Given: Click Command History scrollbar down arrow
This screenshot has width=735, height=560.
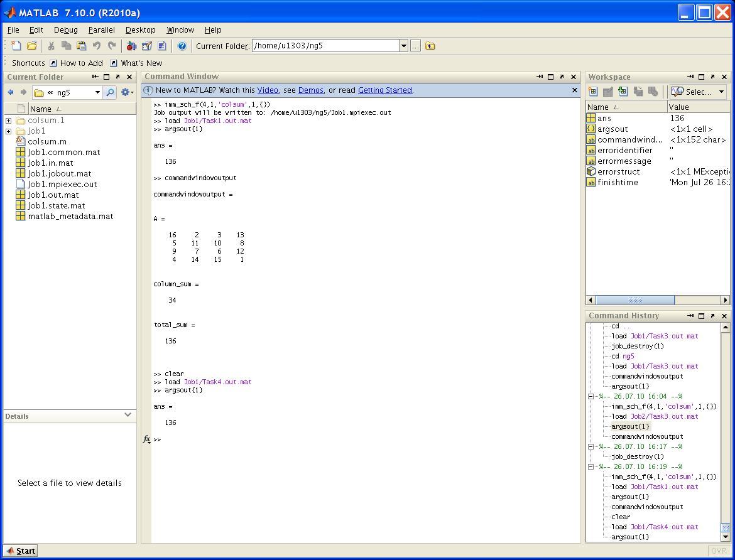Looking at the screenshot, I should point(725,537).
